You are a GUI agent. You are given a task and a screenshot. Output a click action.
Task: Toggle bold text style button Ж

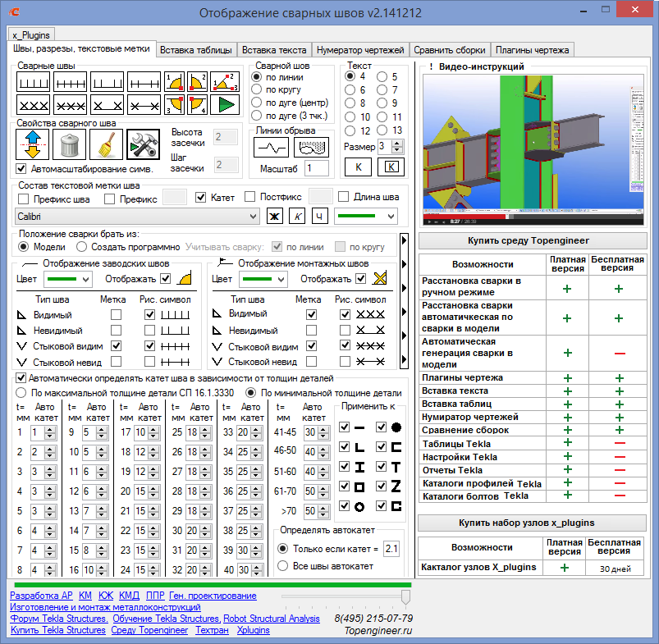(275, 216)
